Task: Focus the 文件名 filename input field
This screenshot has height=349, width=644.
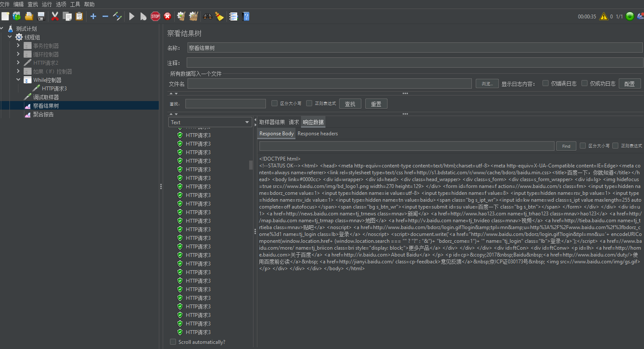Action: 329,84
